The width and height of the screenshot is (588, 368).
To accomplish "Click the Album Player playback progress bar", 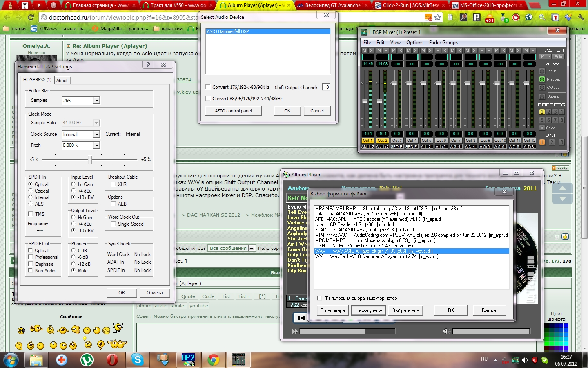I will (x=347, y=331).
